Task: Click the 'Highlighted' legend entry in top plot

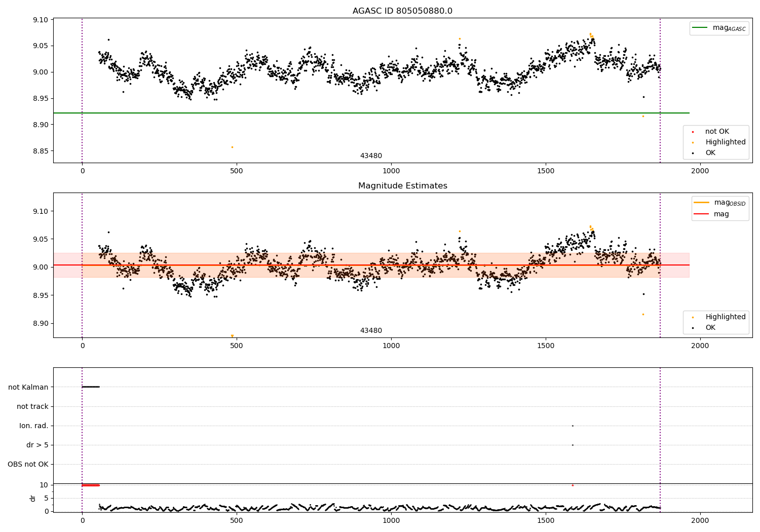Action: 719,142
